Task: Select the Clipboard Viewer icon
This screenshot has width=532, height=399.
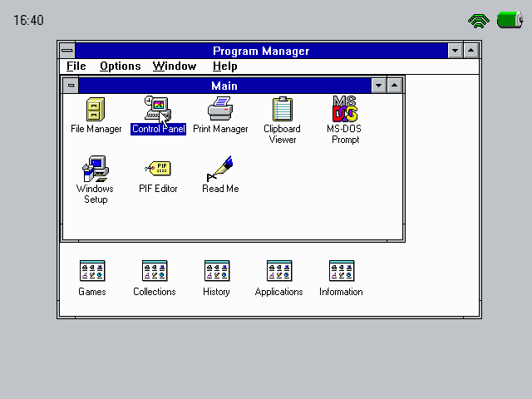Action: pos(283,109)
